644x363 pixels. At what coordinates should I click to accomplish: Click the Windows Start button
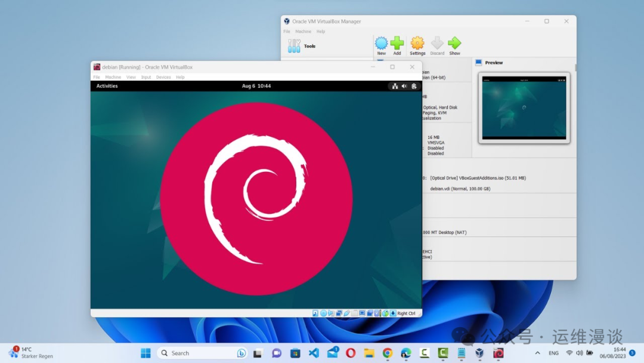(x=145, y=353)
